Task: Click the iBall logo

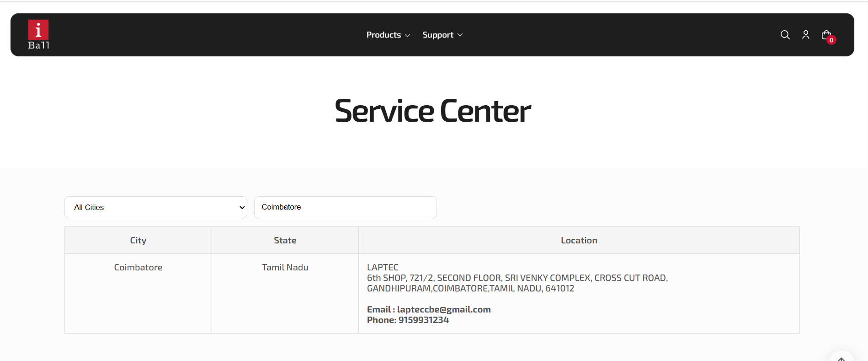Action: [38, 35]
